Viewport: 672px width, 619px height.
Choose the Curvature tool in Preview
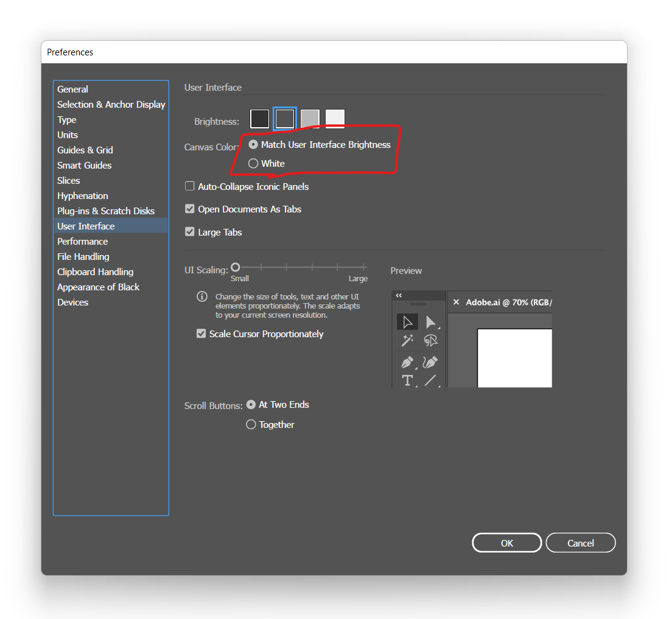(430, 362)
